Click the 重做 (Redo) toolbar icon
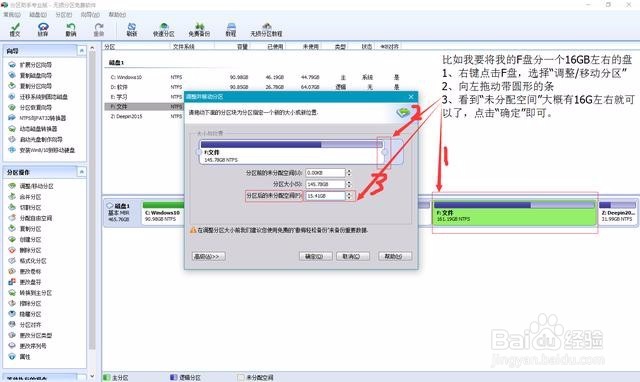The height and width of the screenshot is (382, 640). coord(99,29)
